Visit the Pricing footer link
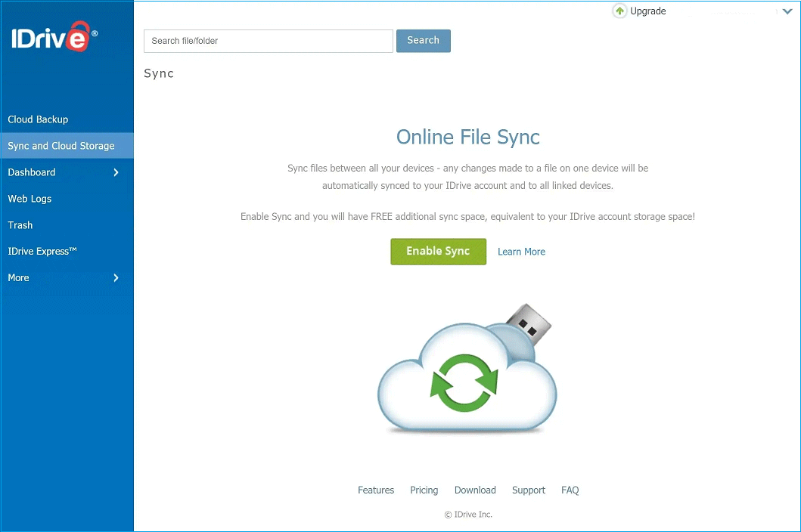801x532 pixels. 424,490
